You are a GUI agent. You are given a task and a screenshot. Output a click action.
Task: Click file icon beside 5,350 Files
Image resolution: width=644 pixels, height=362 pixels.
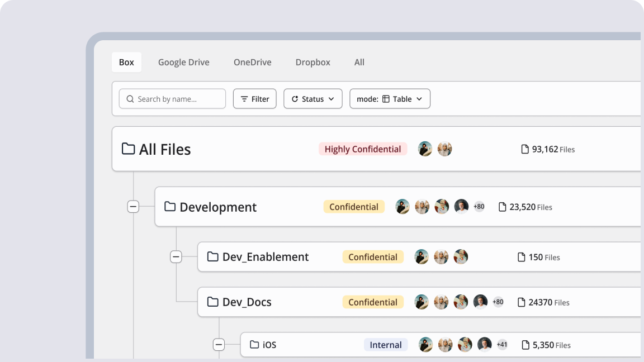[x=525, y=345]
